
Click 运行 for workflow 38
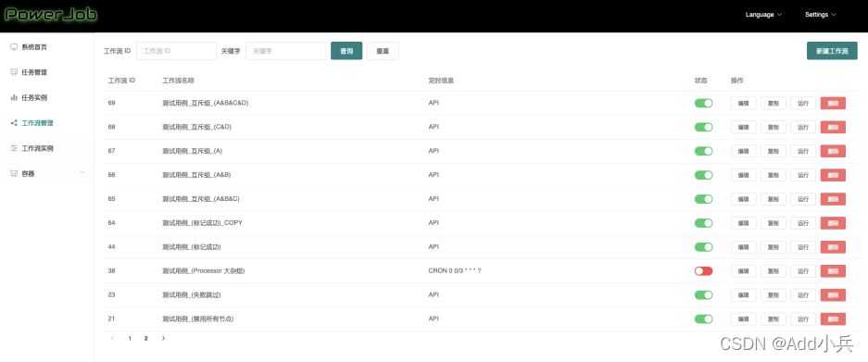(803, 270)
